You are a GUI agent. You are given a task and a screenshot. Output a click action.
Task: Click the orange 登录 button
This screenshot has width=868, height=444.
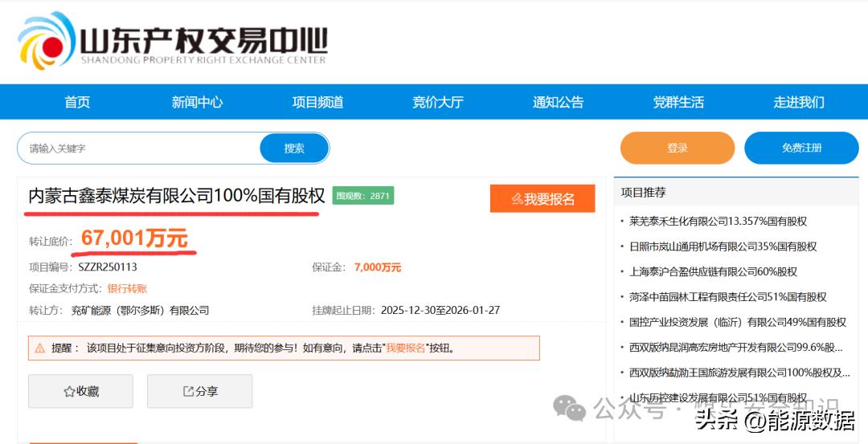(x=678, y=149)
